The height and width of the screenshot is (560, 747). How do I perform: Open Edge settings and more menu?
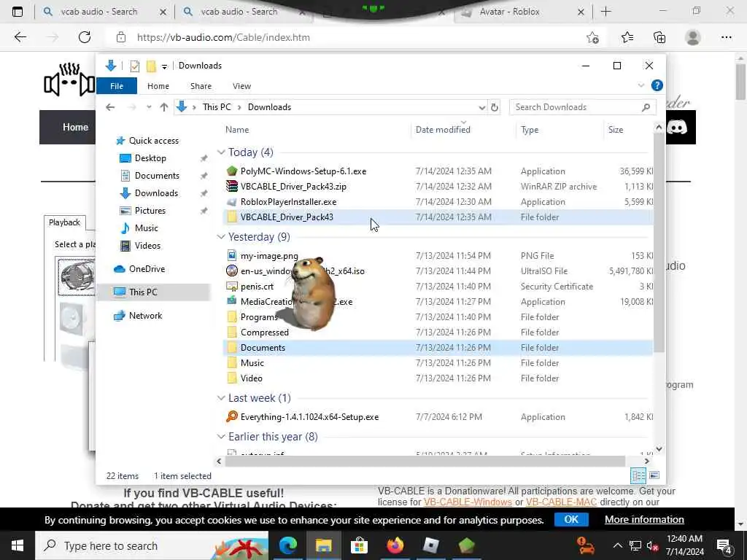[726, 37]
